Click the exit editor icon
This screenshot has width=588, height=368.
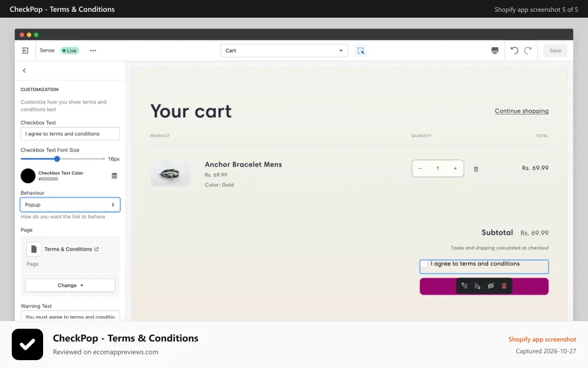25,51
